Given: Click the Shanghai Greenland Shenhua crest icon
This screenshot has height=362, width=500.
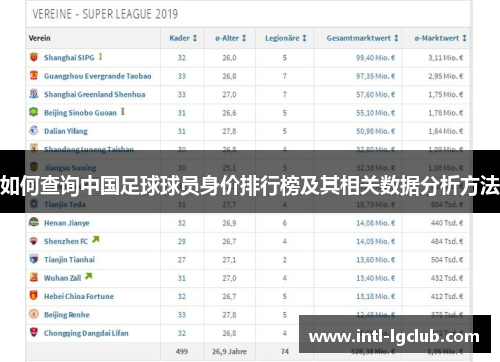Looking at the screenshot, I should 34,94.
